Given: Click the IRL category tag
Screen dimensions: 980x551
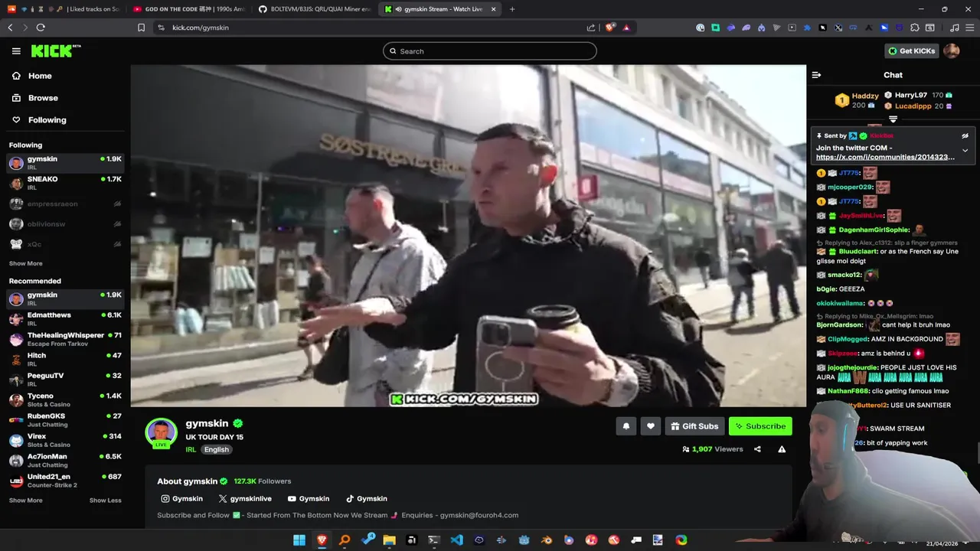Looking at the screenshot, I should pos(191,450).
